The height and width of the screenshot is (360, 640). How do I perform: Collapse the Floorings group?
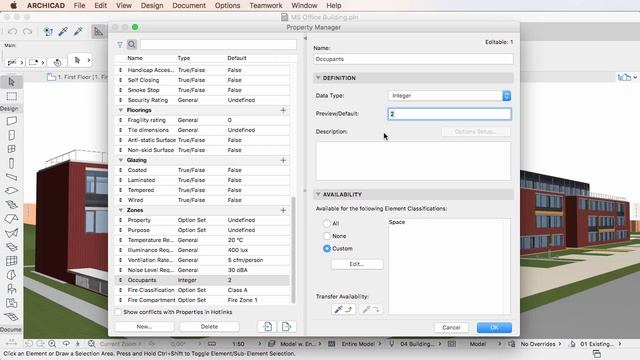[x=120, y=110]
